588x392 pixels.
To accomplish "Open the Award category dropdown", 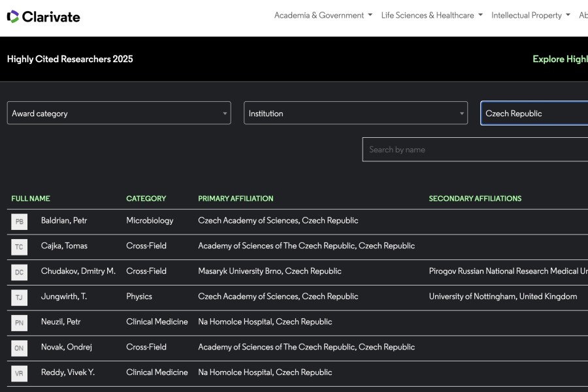I will (119, 113).
